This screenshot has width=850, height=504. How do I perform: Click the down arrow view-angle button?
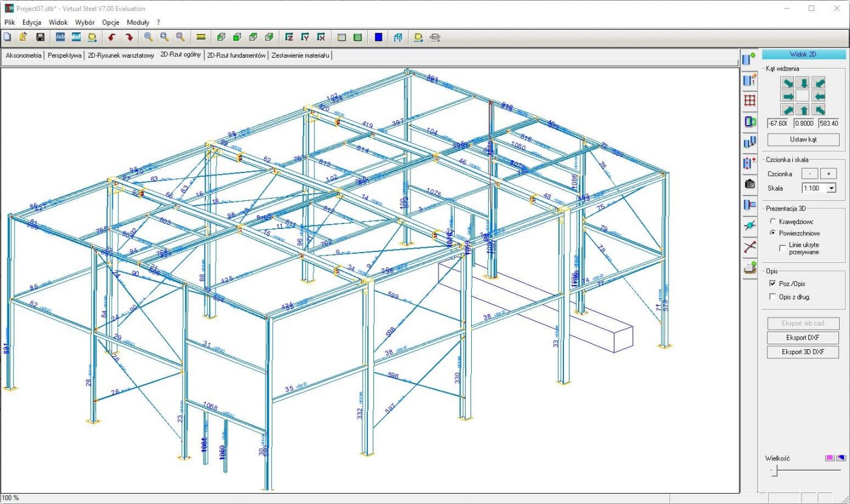pyautogui.click(x=803, y=83)
